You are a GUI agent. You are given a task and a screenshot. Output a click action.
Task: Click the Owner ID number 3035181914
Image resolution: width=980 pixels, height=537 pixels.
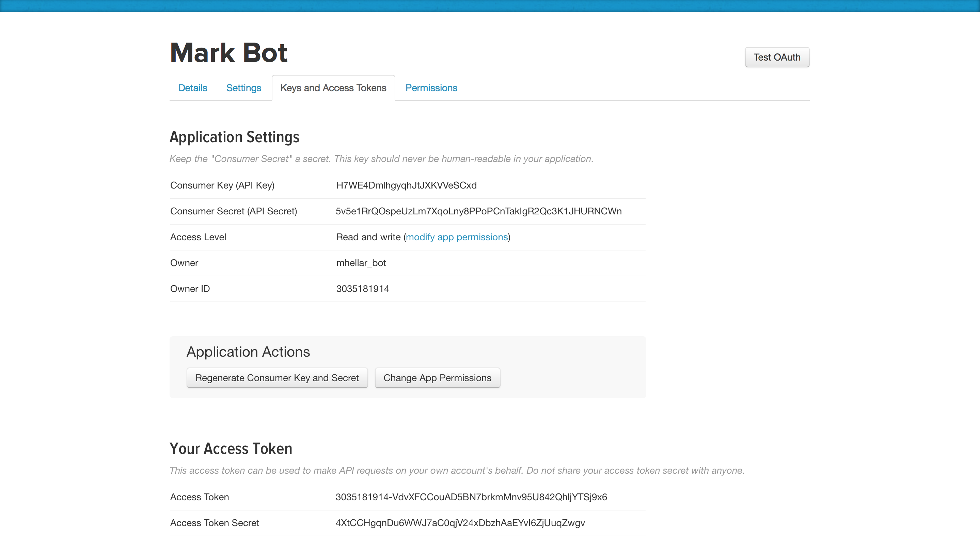(363, 289)
